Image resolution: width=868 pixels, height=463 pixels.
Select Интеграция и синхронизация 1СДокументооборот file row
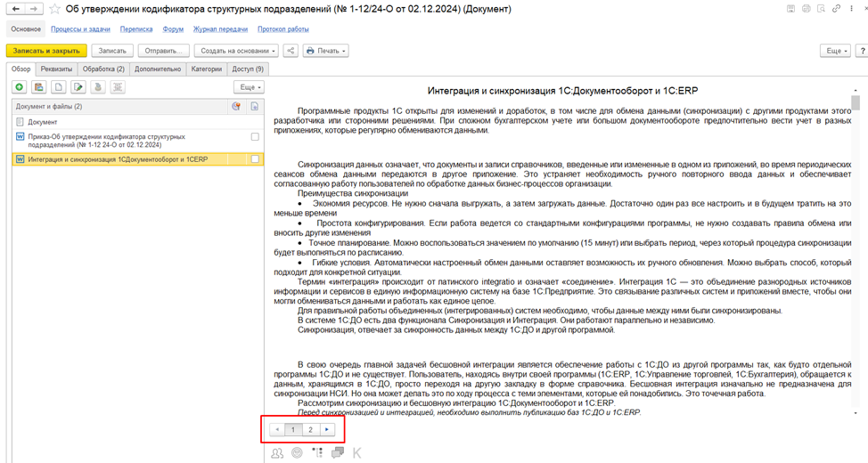coord(138,159)
